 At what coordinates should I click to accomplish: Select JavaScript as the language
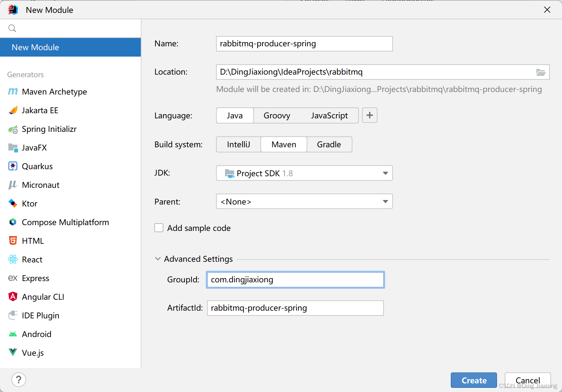pos(329,115)
